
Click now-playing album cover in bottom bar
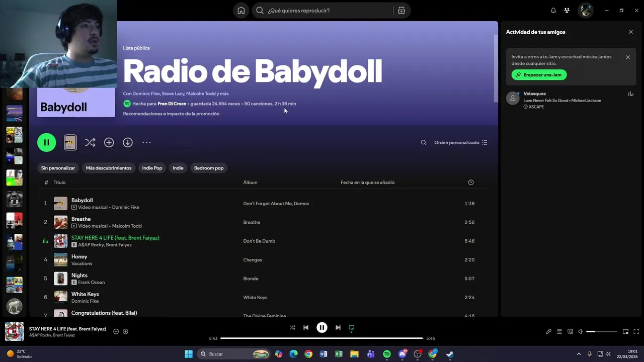(x=14, y=332)
